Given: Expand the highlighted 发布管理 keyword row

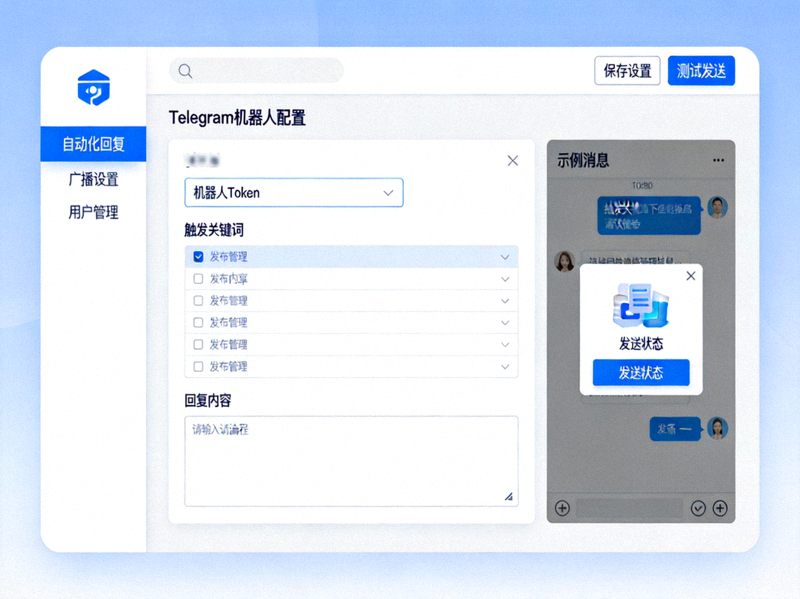Looking at the screenshot, I should pyautogui.click(x=505, y=257).
